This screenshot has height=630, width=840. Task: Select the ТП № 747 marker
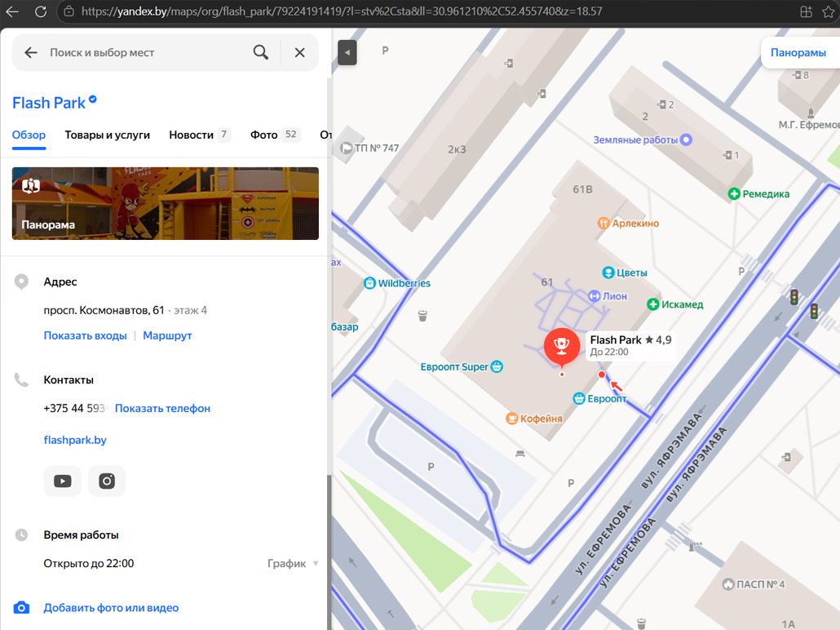pyautogui.click(x=369, y=148)
